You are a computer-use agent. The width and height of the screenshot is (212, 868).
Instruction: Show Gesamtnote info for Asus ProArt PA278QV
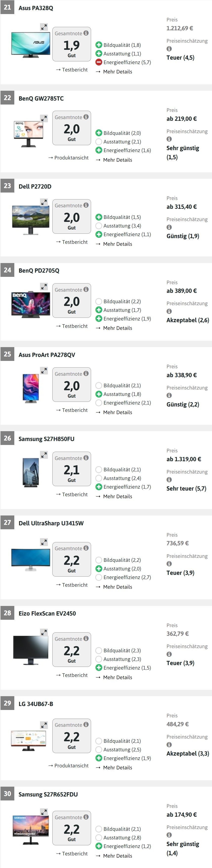(x=86, y=373)
